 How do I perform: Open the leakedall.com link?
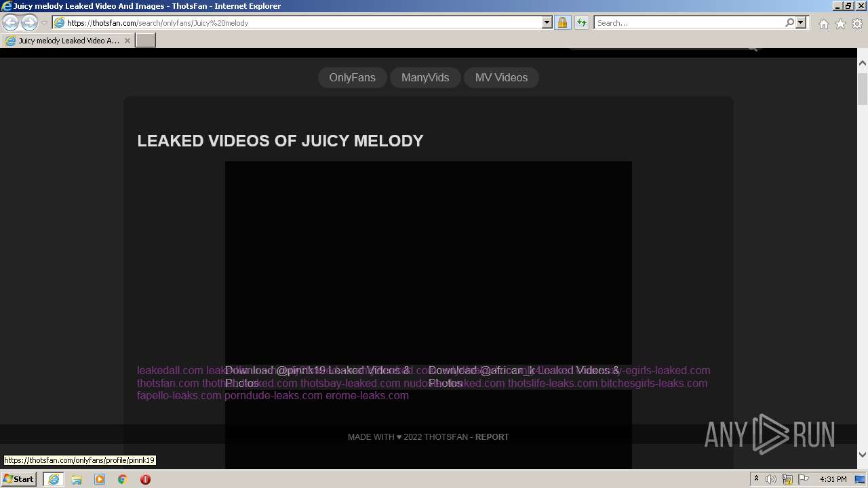pyautogui.click(x=170, y=370)
